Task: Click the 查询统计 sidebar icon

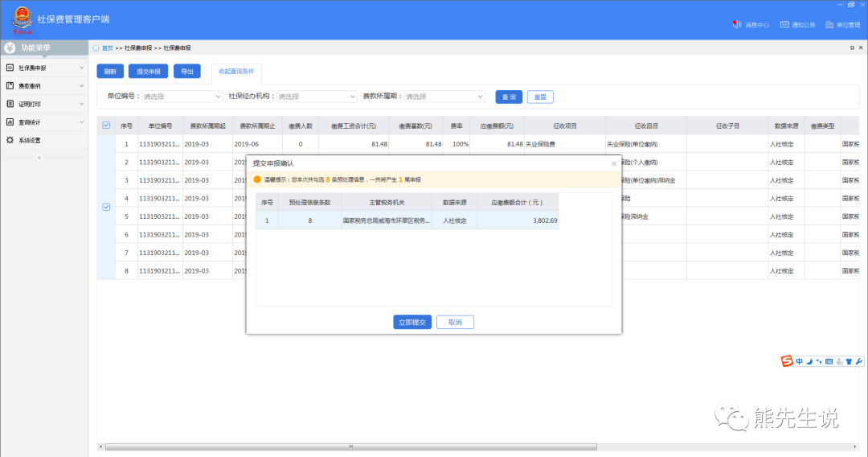Action: 10,121
